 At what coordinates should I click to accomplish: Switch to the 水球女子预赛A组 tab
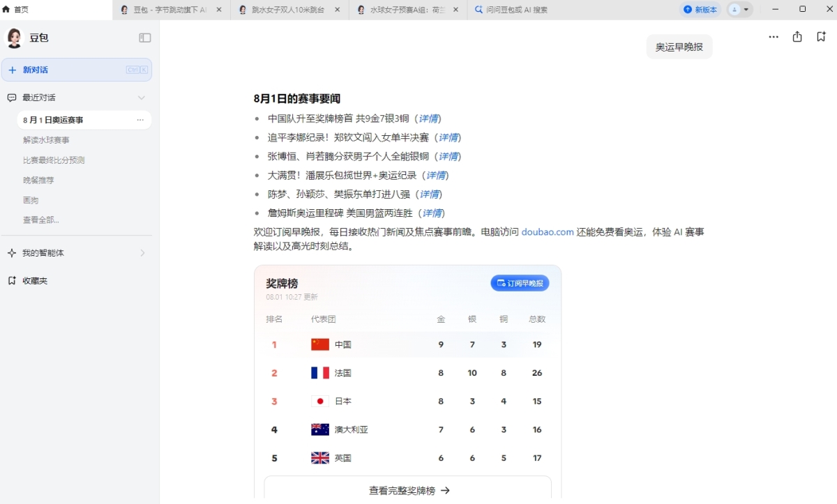click(x=408, y=10)
